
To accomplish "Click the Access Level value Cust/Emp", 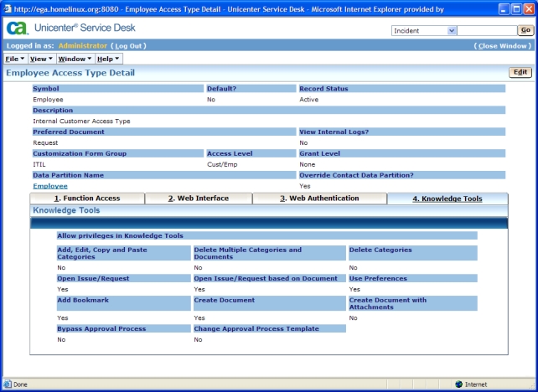I will pyautogui.click(x=222, y=164).
